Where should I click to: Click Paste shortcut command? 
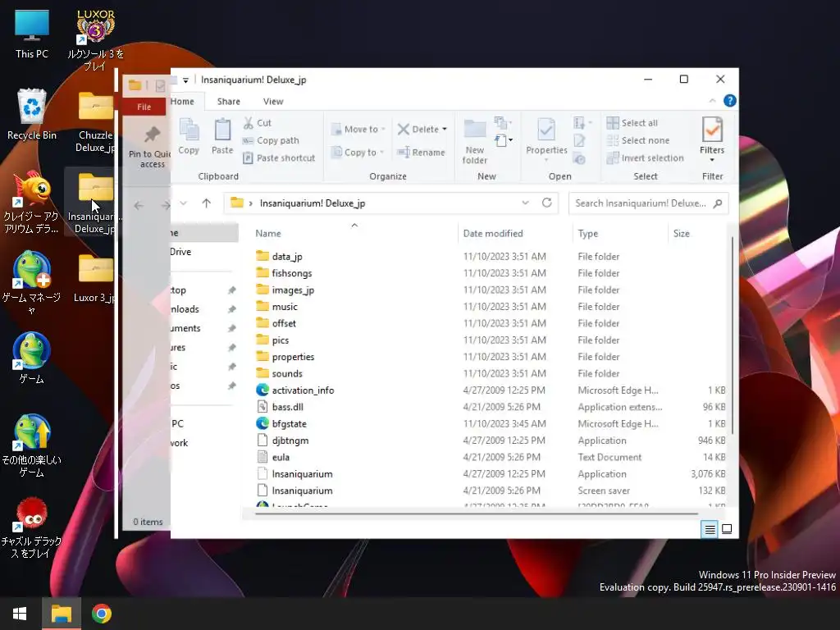pyautogui.click(x=279, y=158)
